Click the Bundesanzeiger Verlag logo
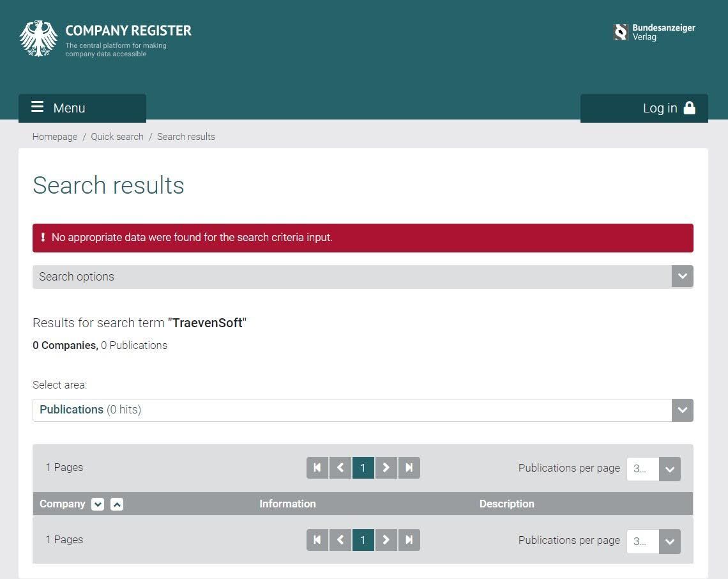Screen dimensions: 728x579 point(654,33)
